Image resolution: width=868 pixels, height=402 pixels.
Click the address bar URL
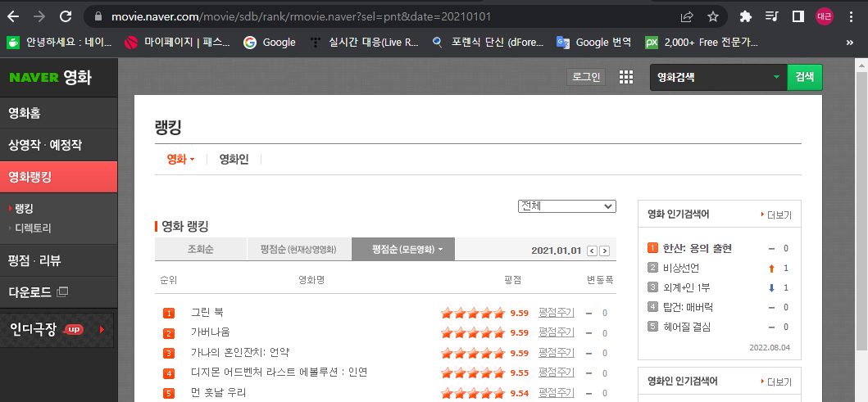pos(301,16)
